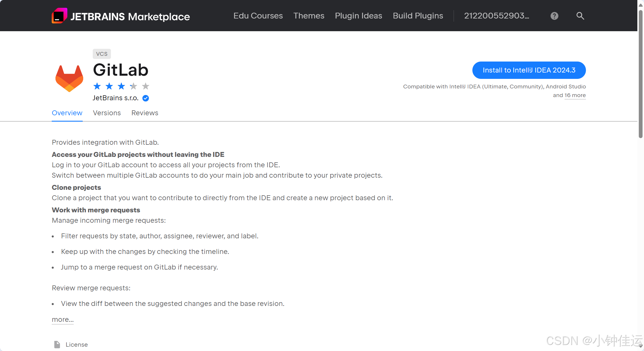Open the search with the magnifier icon

[x=580, y=16]
